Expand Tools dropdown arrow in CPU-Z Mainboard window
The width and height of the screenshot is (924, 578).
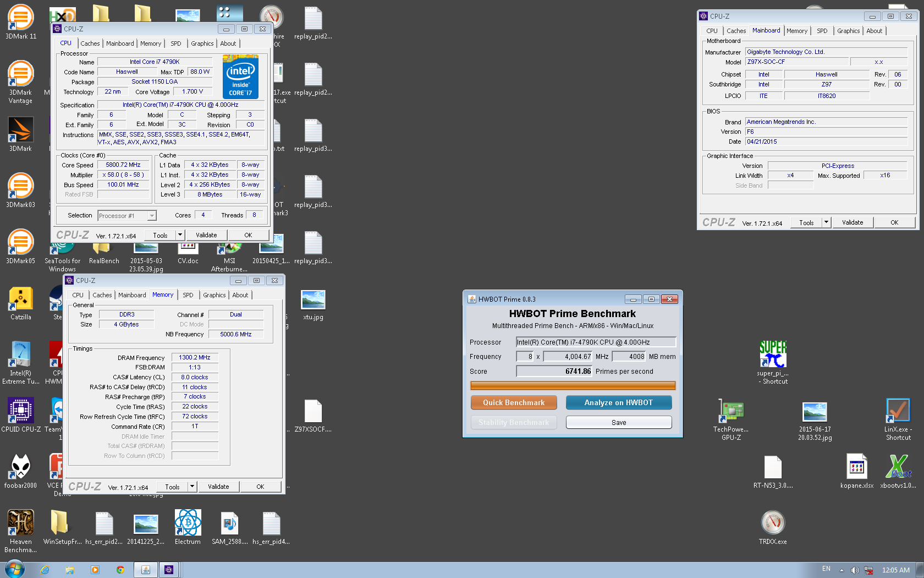[826, 222]
